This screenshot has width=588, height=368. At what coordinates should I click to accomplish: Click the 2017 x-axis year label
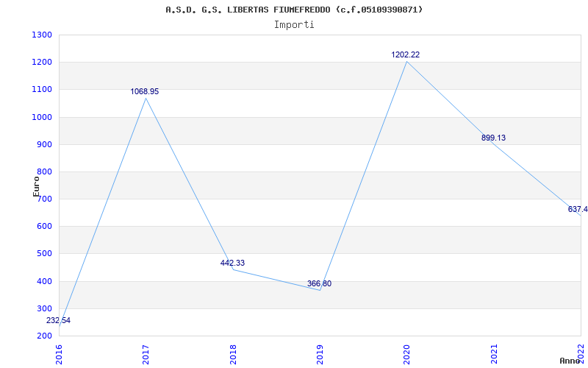coord(146,354)
